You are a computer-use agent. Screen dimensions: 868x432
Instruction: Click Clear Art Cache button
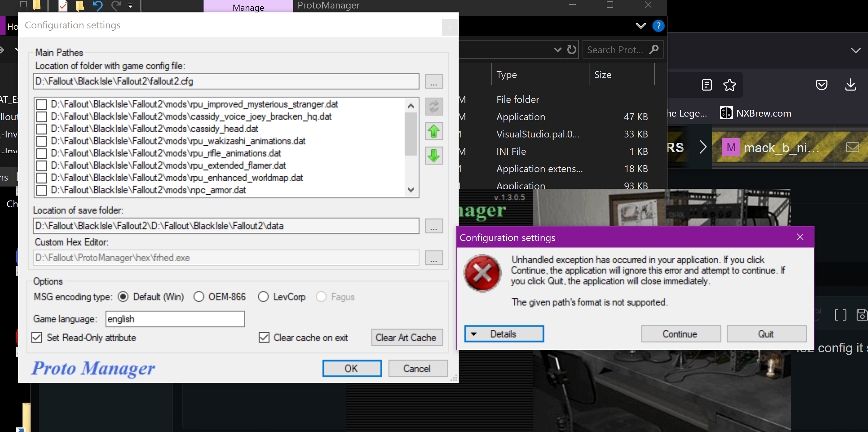(407, 338)
